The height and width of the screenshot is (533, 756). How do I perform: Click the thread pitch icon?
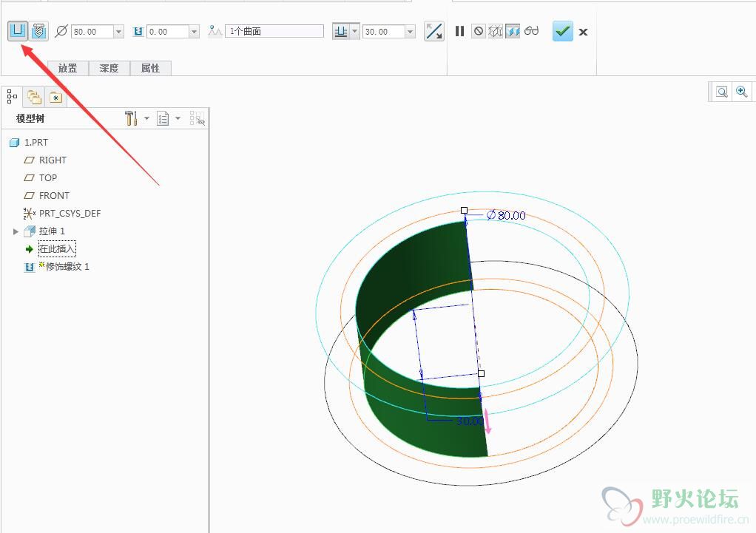pos(138,32)
